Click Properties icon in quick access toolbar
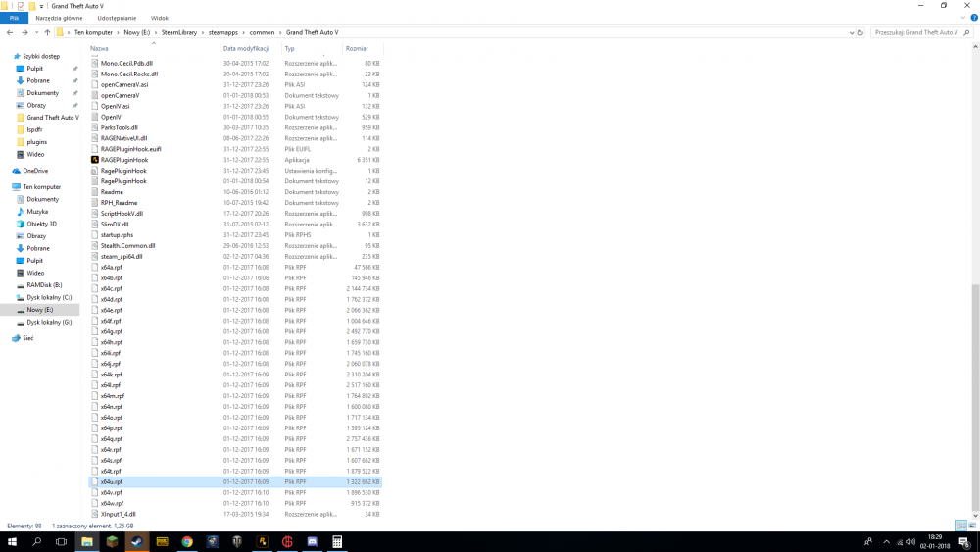The height and width of the screenshot is (552, 980). (x=21, y=6)
